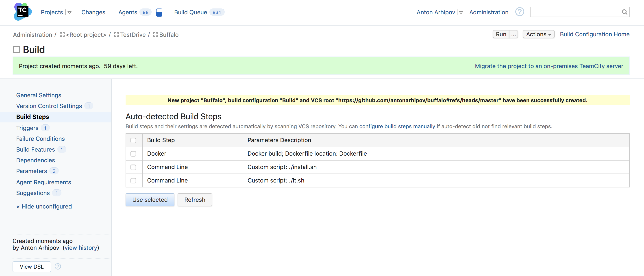
Task: Open Anton Arhipov profile link
Action: (436, 12)
